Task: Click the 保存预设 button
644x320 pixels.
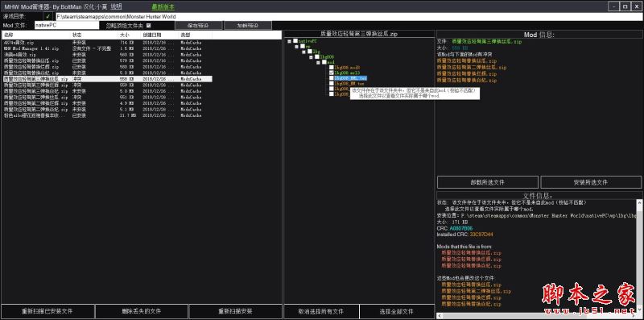Action: pos(198,26)
